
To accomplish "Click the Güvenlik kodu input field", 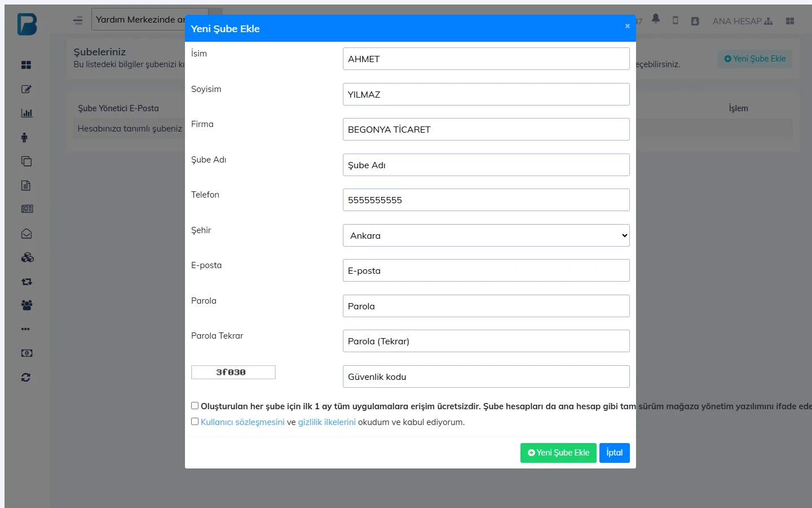I will [486, 376].
